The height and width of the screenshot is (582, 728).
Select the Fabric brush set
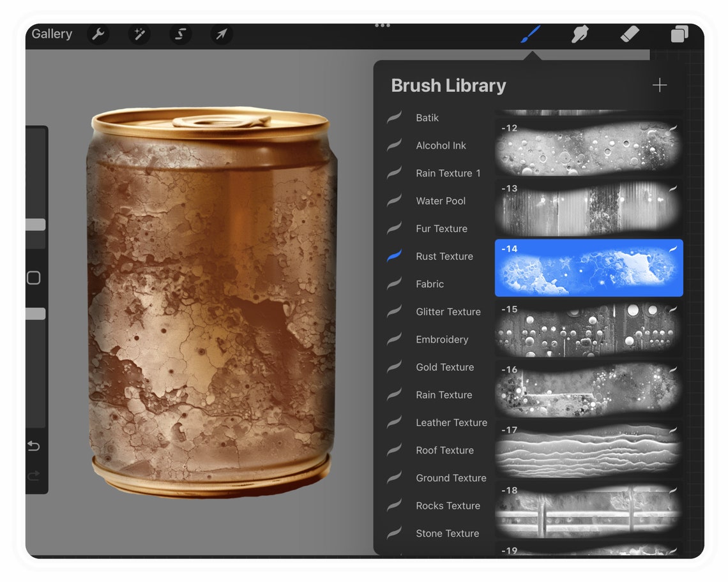coord(430,283)
